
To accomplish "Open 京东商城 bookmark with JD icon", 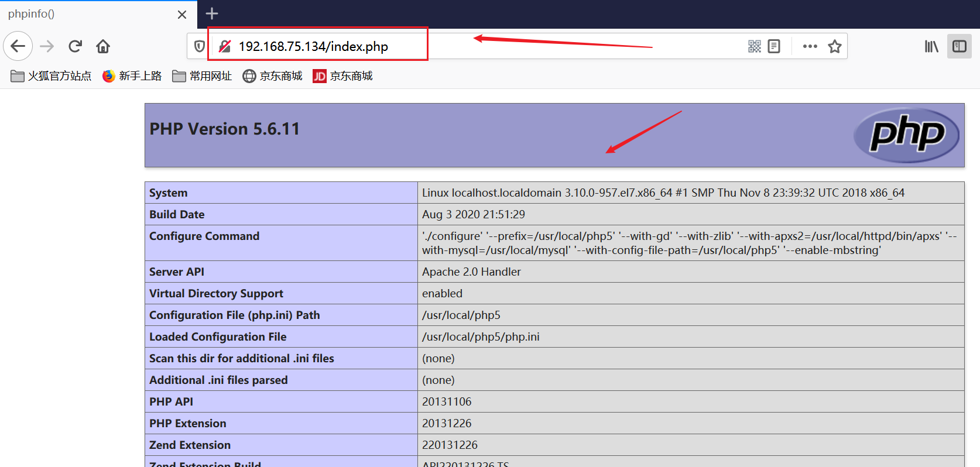I will click(343, 76).
